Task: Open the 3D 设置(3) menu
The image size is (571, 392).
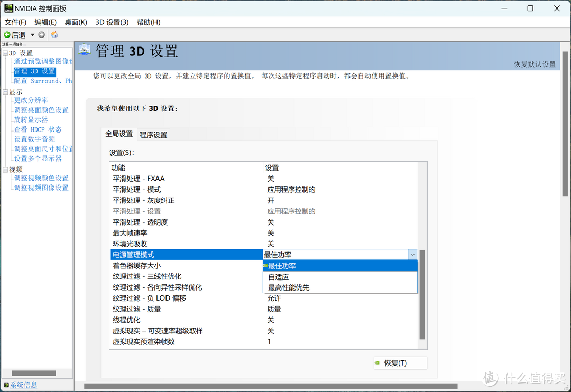Action: tap(112, 22)
